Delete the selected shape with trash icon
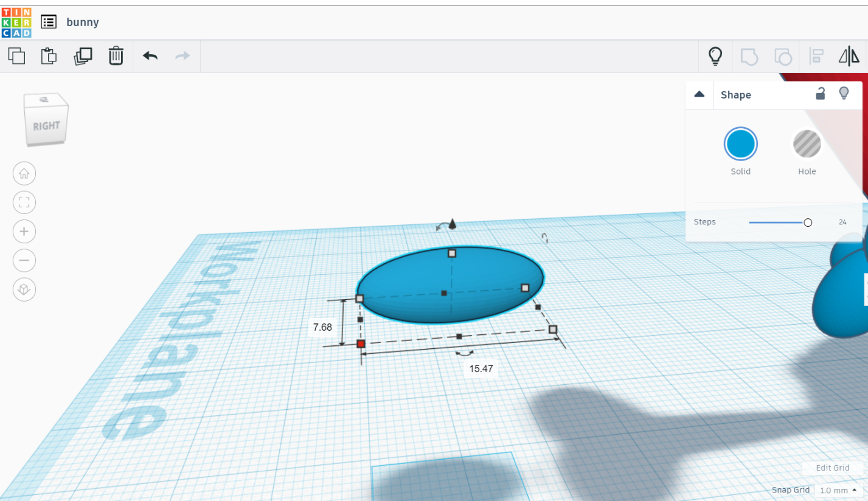 point(116,56)
